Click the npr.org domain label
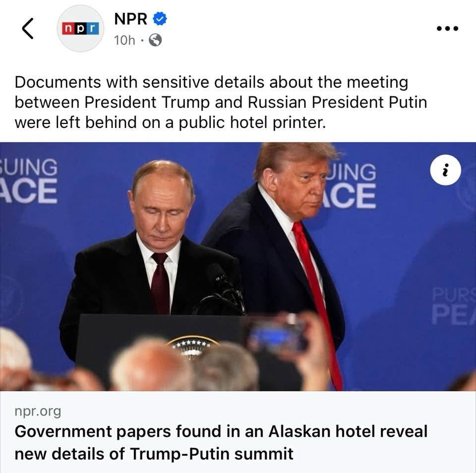This screenshot has height=473, width=476. tap(38, 412)
